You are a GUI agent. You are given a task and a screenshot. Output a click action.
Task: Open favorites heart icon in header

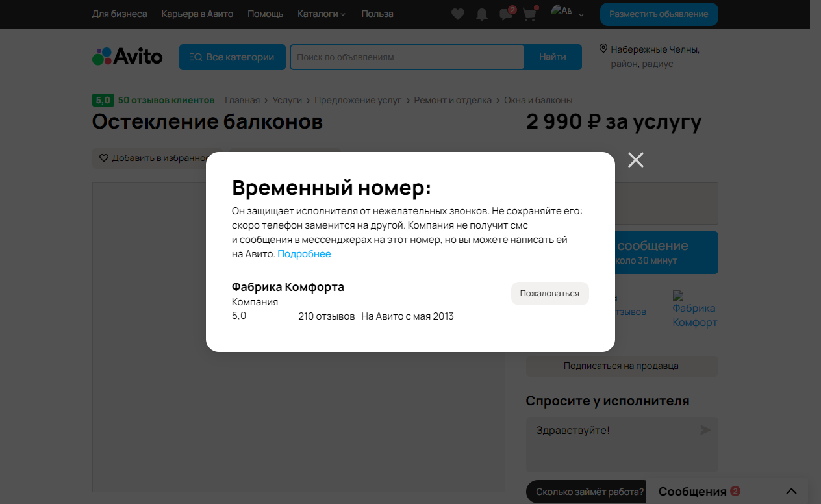pyautogui.click(x=458, y=14)
